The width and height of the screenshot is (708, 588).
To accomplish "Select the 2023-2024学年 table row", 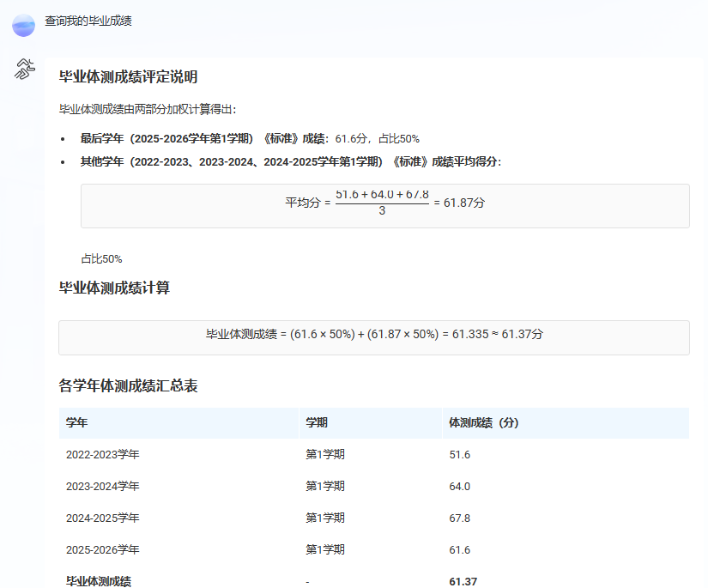I will click(x=374, y=487).
